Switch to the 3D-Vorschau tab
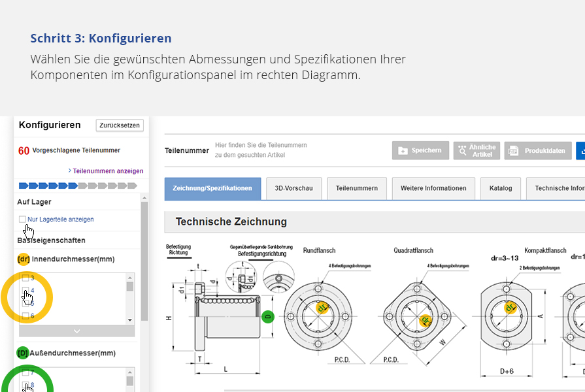 pos(293,188)
